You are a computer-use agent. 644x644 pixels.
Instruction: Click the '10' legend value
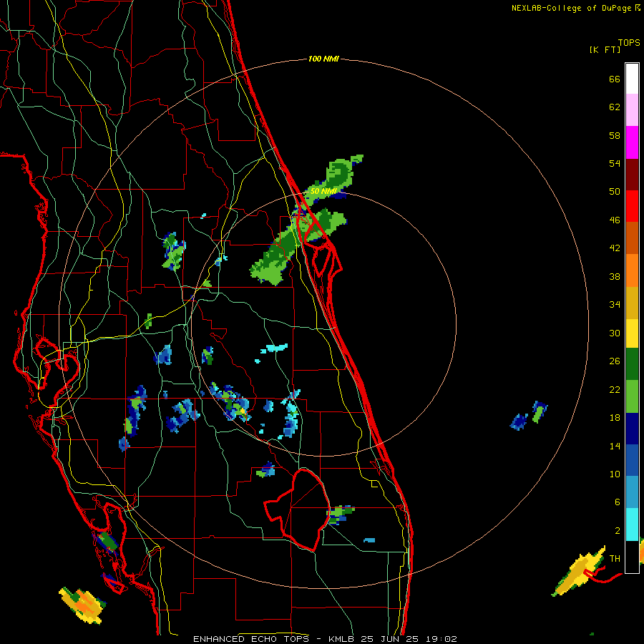click(x=615, y=474)
